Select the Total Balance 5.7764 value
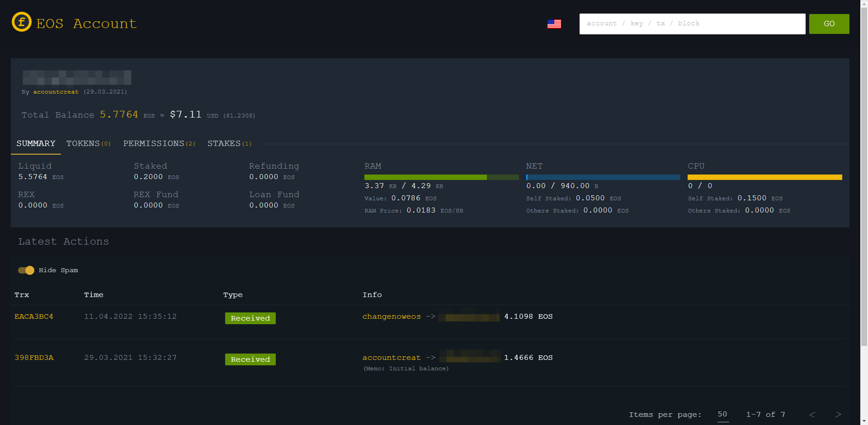The image size is (868, 425). [119, 115]
